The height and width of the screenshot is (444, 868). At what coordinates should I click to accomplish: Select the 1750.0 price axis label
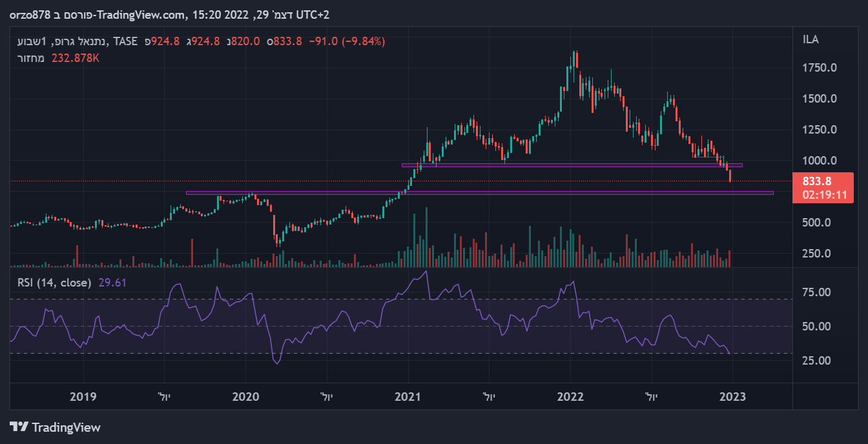click(820, 68)
